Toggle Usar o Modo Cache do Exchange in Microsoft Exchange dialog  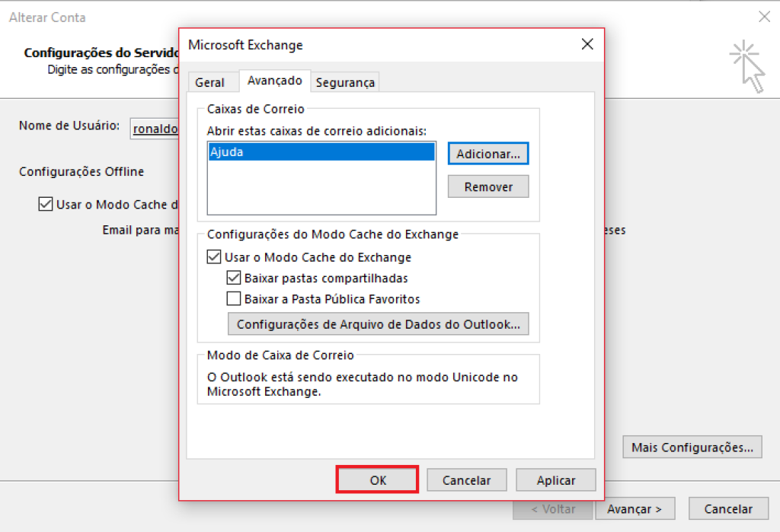[x=214, y=257]
